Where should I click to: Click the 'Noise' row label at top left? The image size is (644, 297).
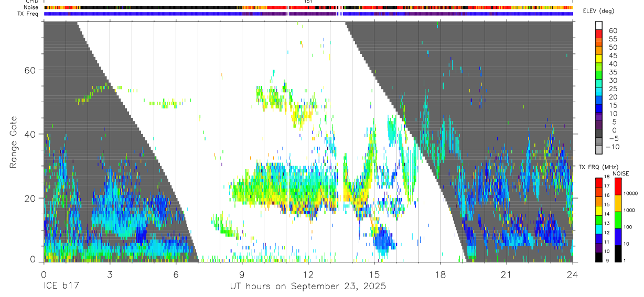31,7
